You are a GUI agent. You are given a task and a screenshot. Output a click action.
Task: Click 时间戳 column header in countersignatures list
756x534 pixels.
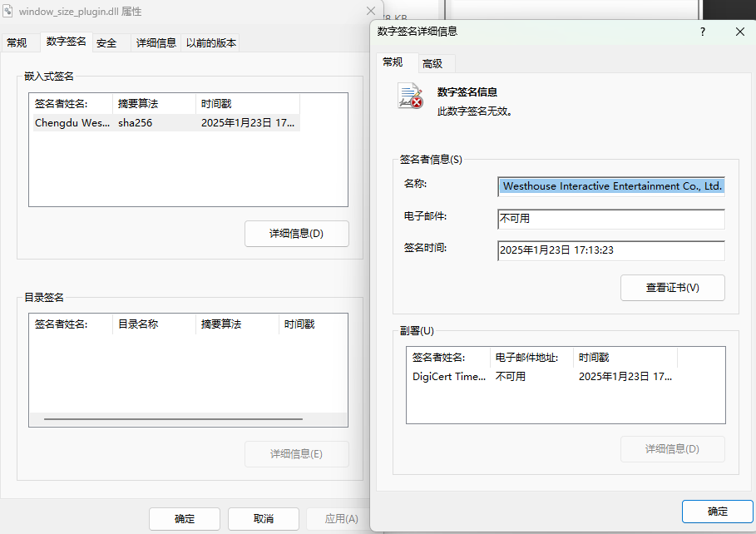[x=625, y=358]
